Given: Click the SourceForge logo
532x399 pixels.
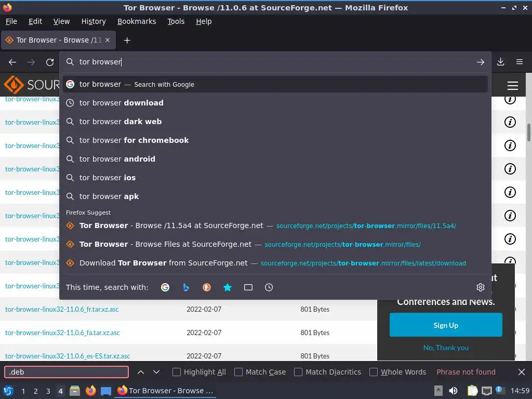Looking at the screenshot, I should tap(31, 85).
